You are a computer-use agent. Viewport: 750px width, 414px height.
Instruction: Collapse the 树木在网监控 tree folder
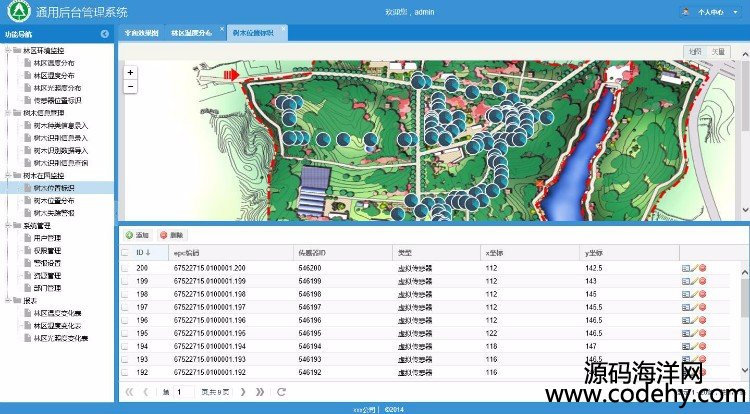point(8,175)
